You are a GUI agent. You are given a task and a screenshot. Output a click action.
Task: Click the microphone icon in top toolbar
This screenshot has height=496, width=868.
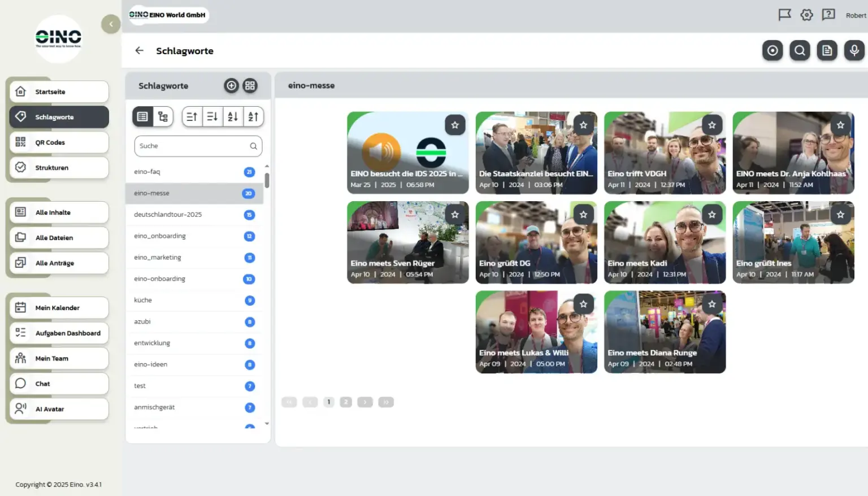(854, 51)
